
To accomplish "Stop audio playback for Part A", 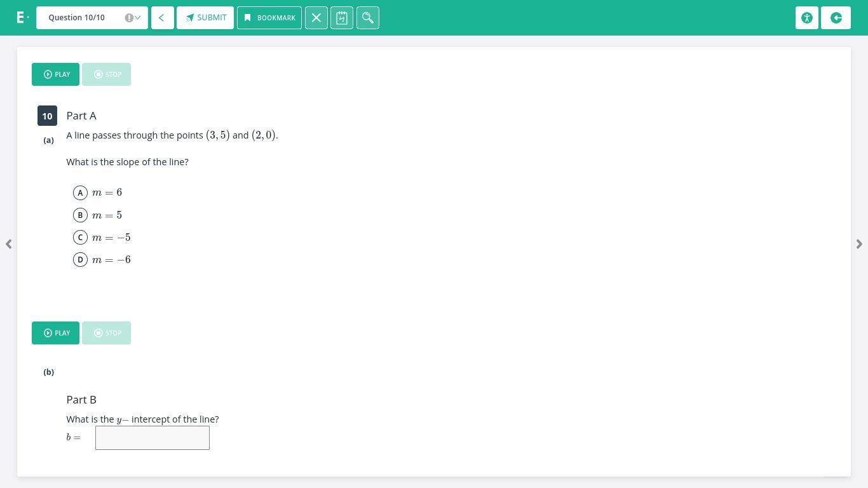I will (106, 74).
